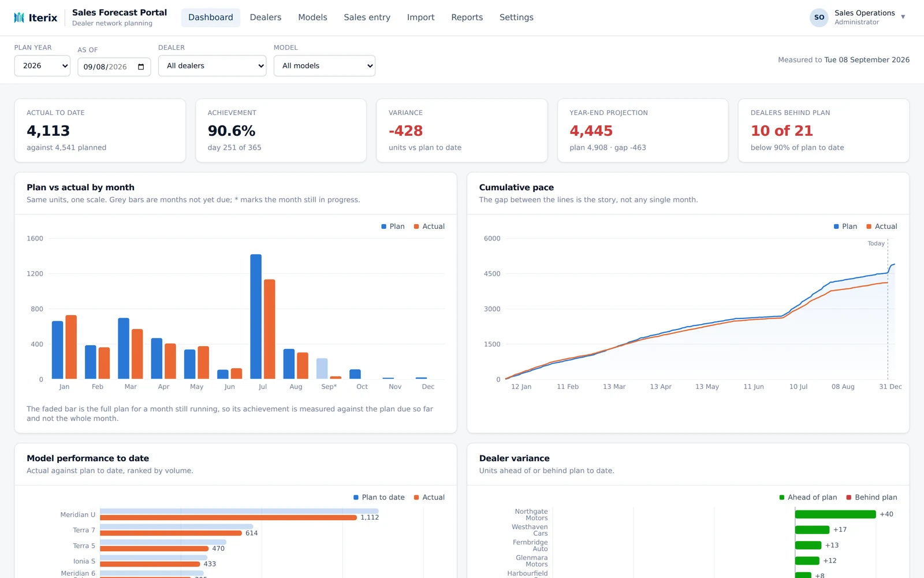924x578 pixels.
Task: Click the Variance -428 card
Action: [x=462, y=131]
